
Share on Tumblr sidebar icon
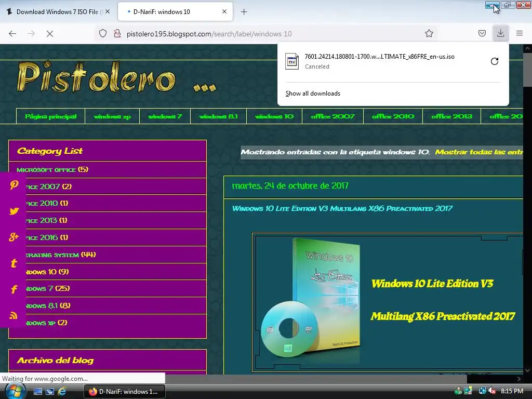pos(14,263)
